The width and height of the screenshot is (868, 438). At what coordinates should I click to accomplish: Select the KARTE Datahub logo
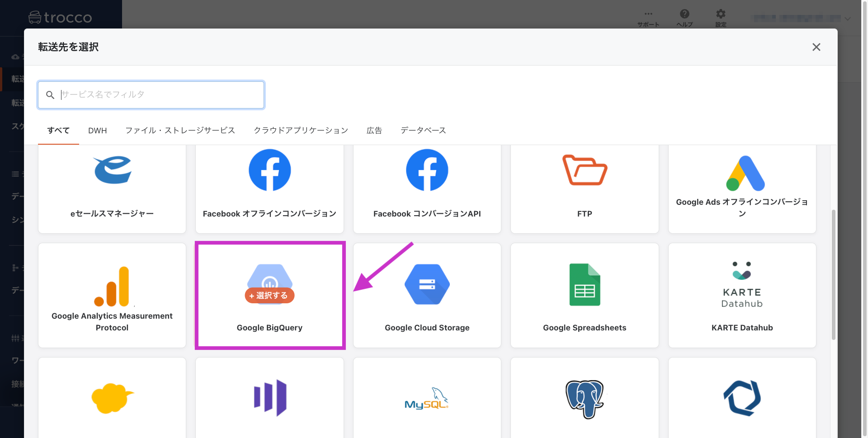742,285
